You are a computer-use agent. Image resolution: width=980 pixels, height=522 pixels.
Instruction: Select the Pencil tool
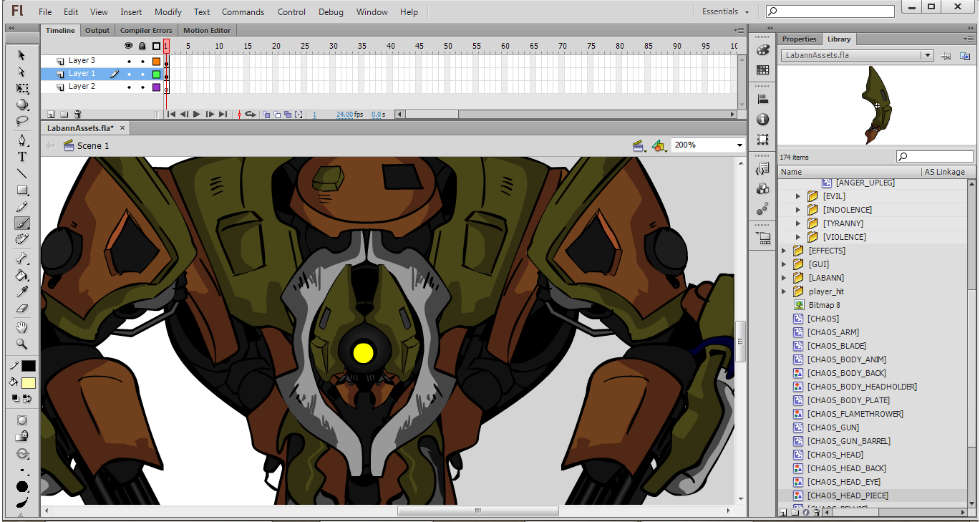click(x=22, y=207)
